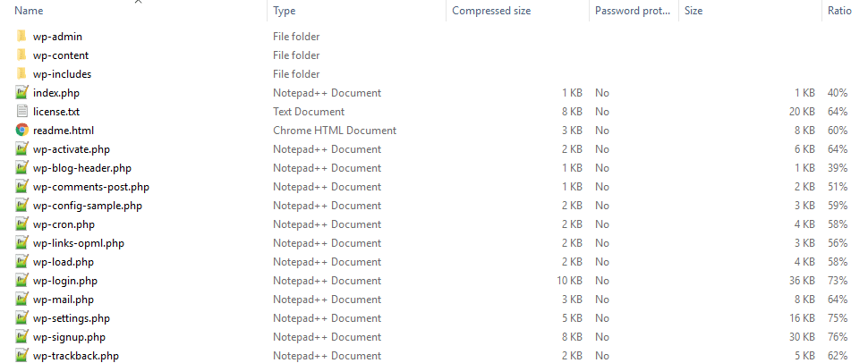The height and width of the screenshot is (363, 868).
Task: Click the wp-admin folder icon
Action: pyautogui.click(x=21, y=37)
